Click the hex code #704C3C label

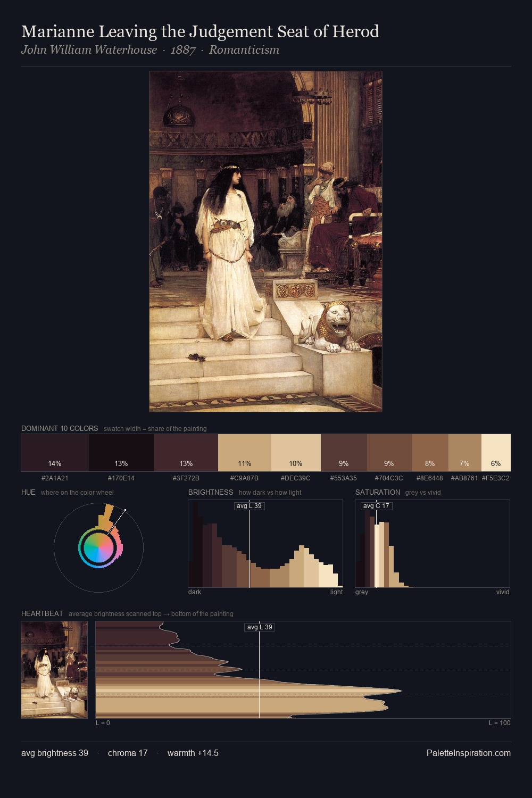[389, 478]
